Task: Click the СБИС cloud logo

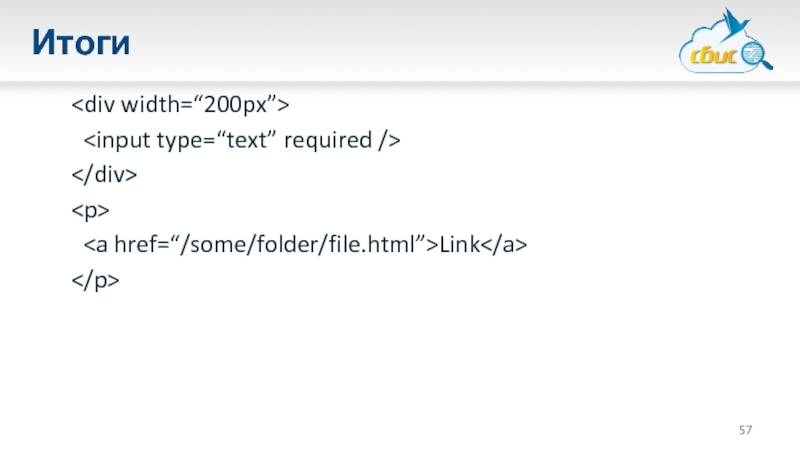Action: click(x=722, y=47)
